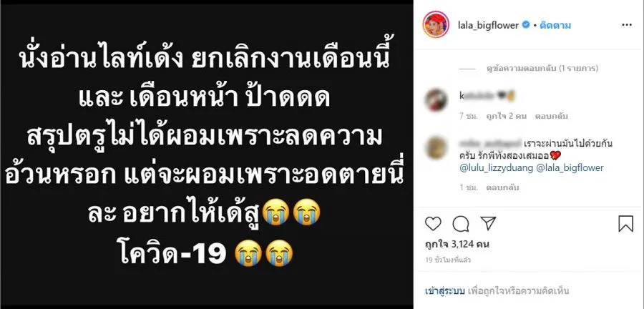The width and height of the screenshot is (644, 309).
Task: Save post with bookmark icon
Action: (625, 224)
